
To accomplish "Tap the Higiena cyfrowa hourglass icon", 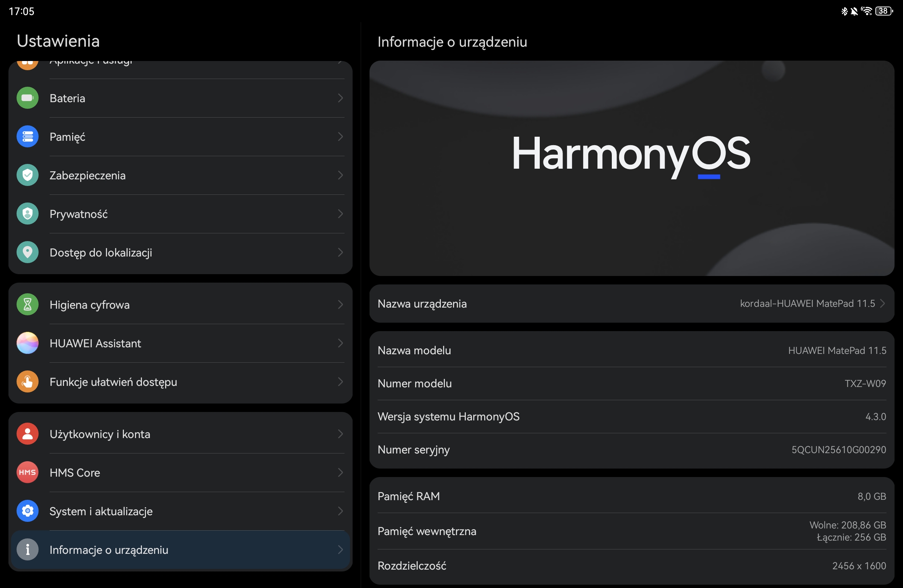I will (x=27, y=305).
